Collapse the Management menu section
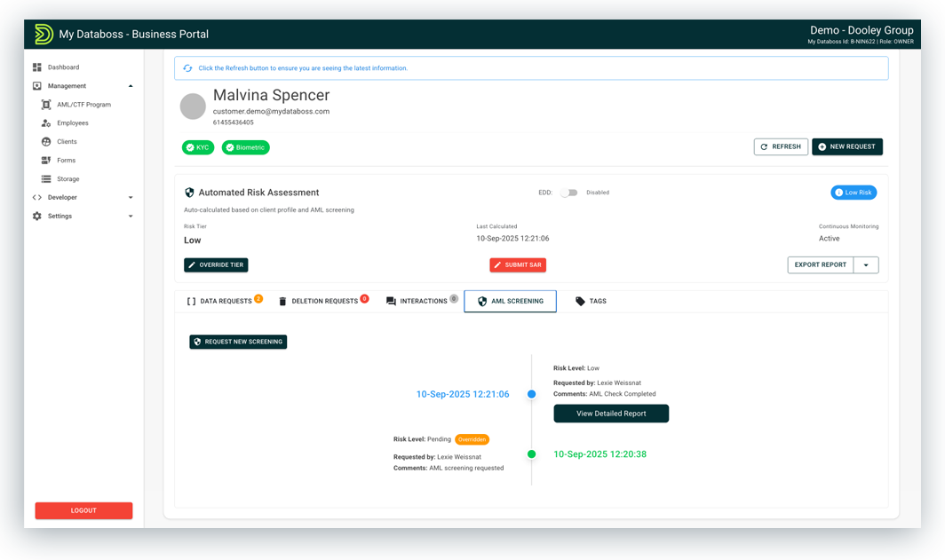The height and width of the screenshot is (560, 945). click(131, 85)
